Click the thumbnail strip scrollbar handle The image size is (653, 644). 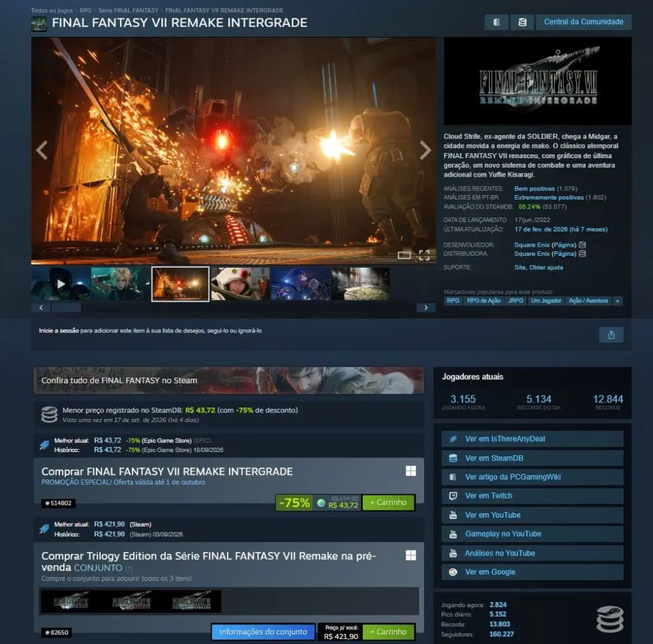66,307
